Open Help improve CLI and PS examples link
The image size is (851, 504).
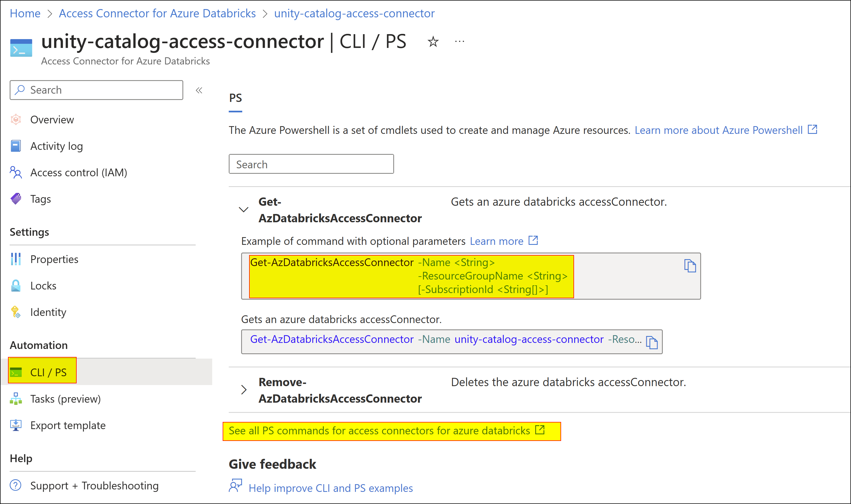click(x=331, y=488)
